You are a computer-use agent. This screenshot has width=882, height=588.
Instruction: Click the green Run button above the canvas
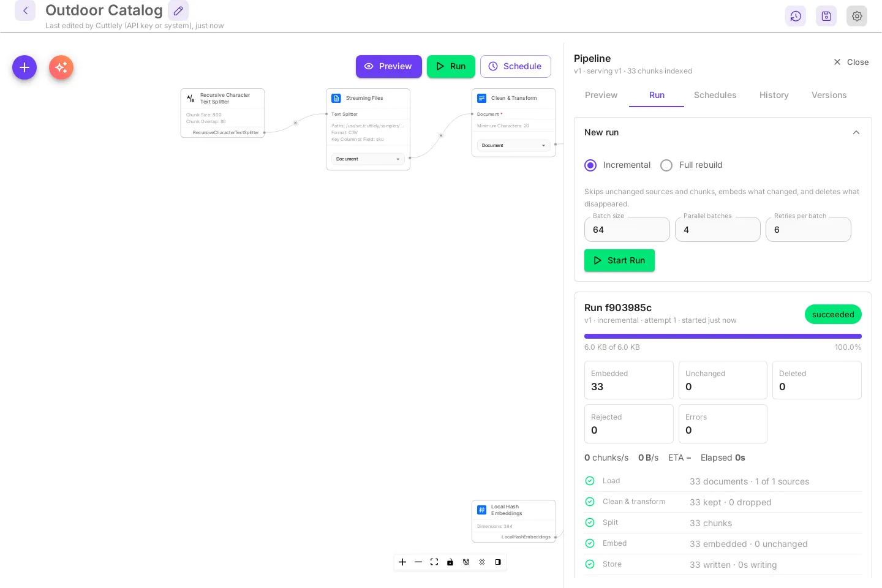(x=451, y=66)
